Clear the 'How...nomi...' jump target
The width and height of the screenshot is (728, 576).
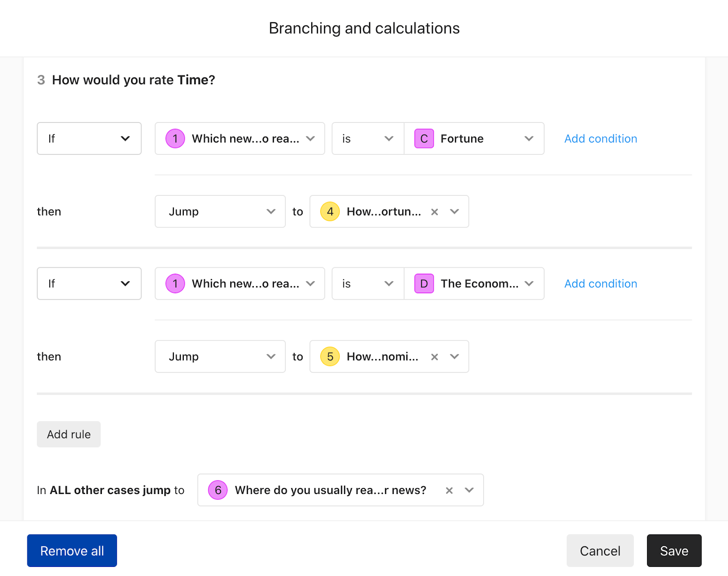(435, 357)
